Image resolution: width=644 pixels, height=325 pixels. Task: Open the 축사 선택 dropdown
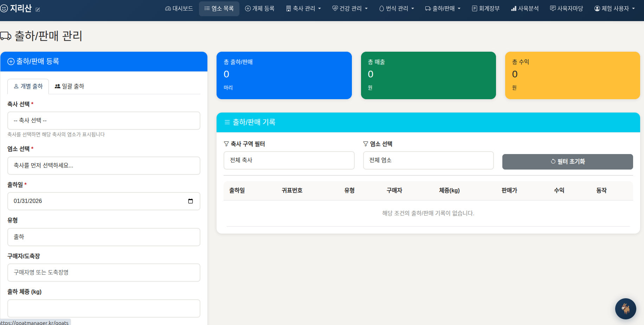point(104,121)
